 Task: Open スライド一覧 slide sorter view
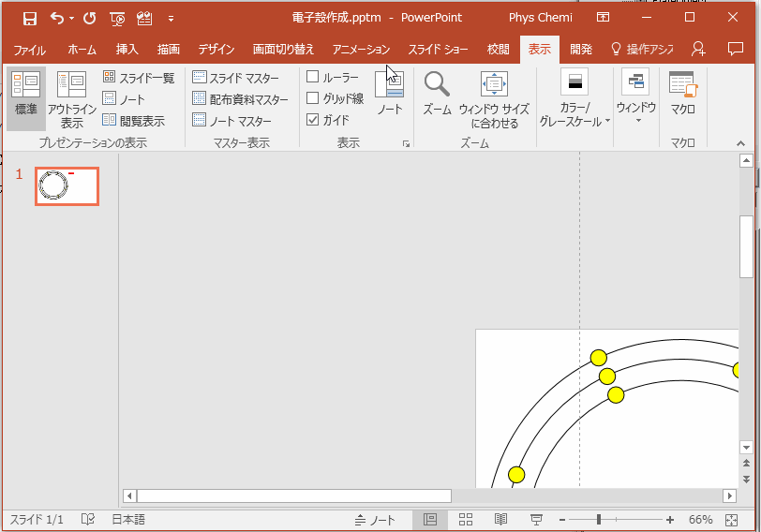click(139, 78)
